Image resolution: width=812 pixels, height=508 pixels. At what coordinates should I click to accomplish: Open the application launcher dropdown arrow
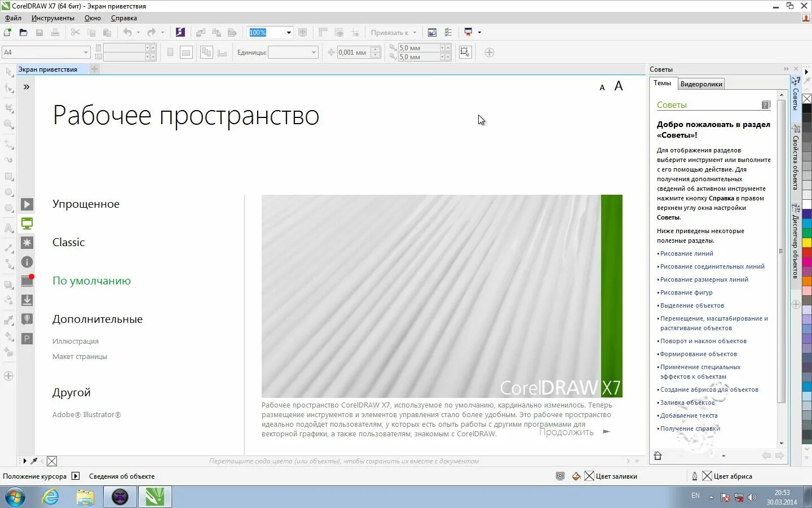(480, 33)
